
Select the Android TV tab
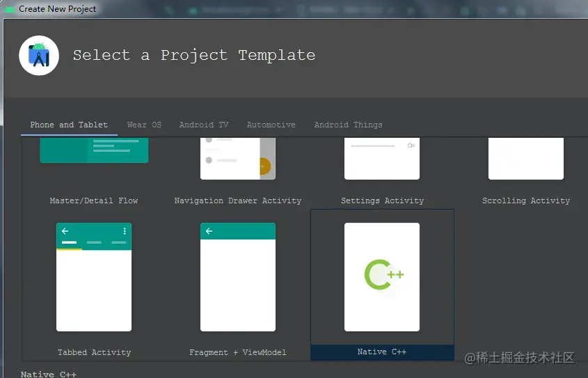[x=204, y=125]
